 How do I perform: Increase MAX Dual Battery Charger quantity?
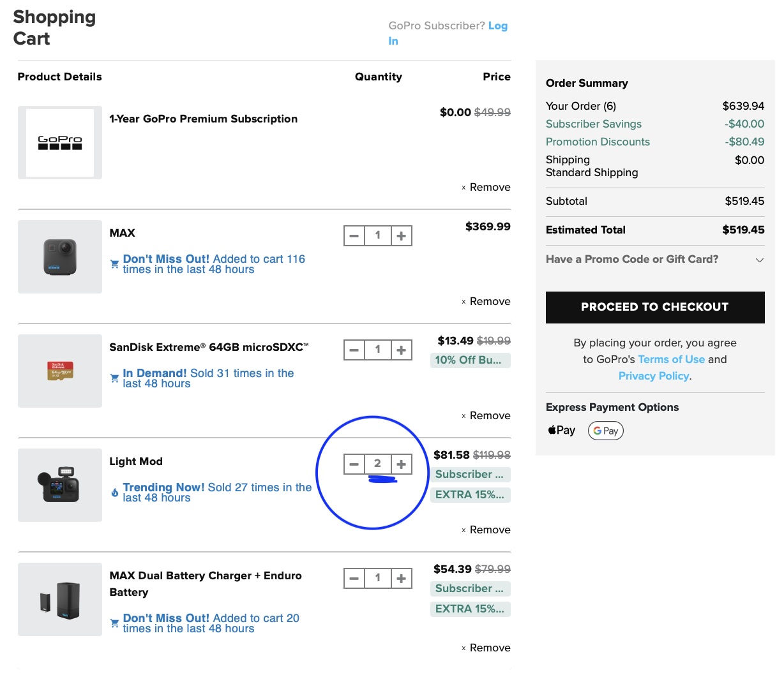coord(401,579)
